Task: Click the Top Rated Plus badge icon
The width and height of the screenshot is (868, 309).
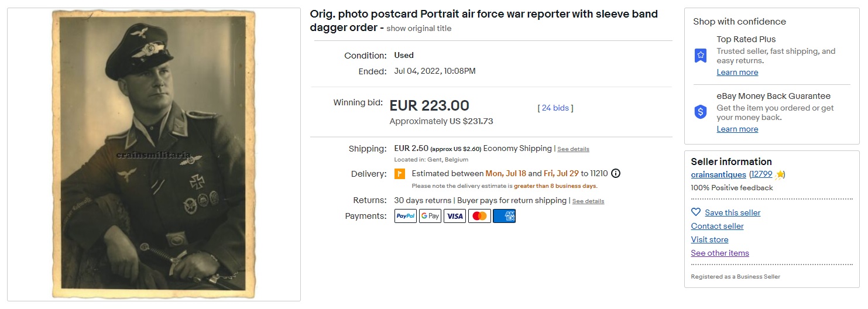Action: (701, 56)
